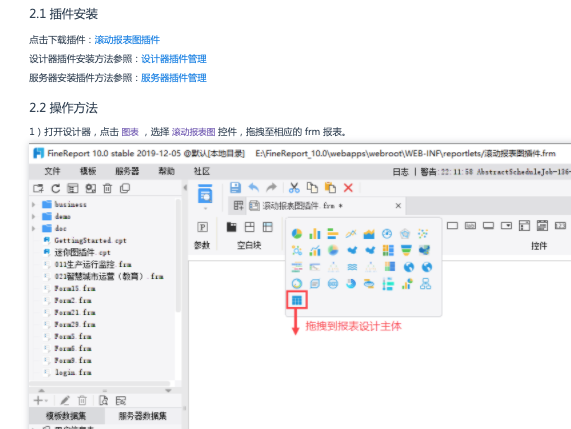Open the 服务器插件管理 link
Screen dimensions: 571x429
(x=174, y=78)
